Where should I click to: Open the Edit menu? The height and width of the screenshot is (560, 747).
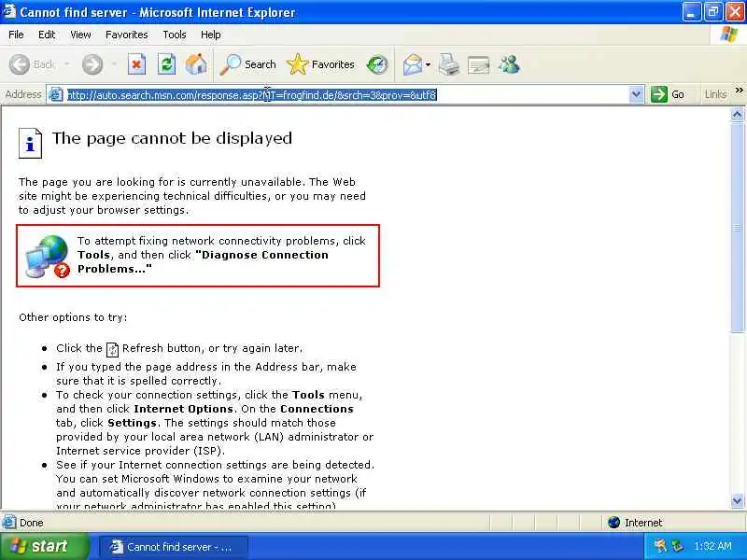tap(47, 35)
